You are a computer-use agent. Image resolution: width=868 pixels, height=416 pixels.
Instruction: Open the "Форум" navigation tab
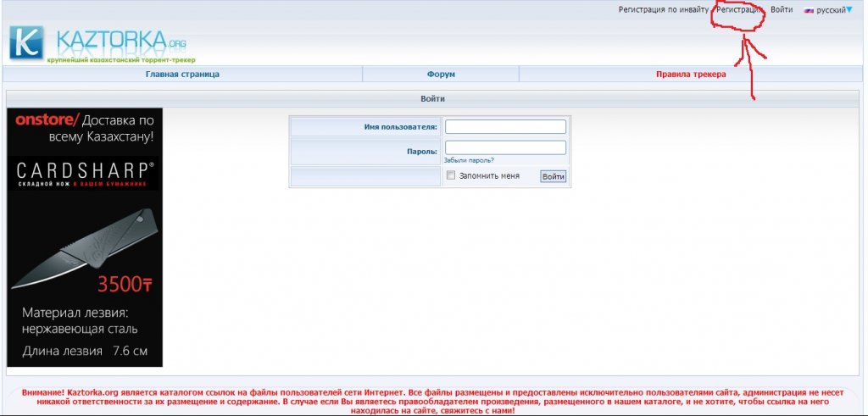(441, 75)
